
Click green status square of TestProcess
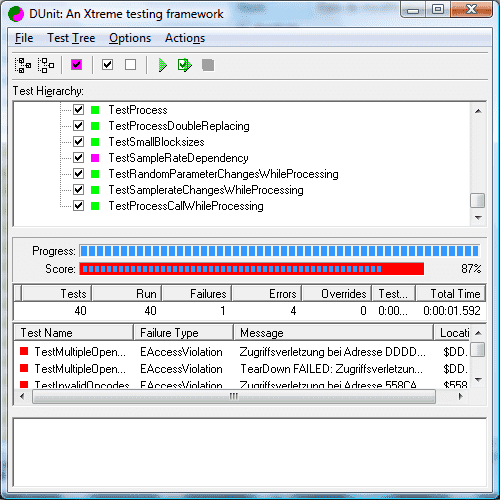(95, 110)
